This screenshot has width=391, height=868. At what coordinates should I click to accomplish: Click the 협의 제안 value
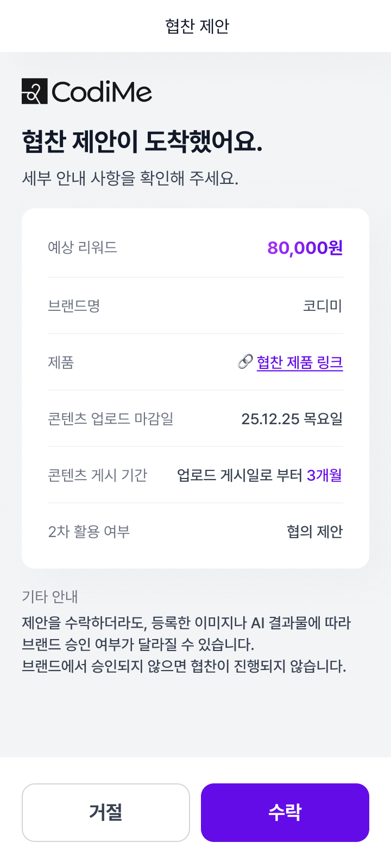coord(314,532)
